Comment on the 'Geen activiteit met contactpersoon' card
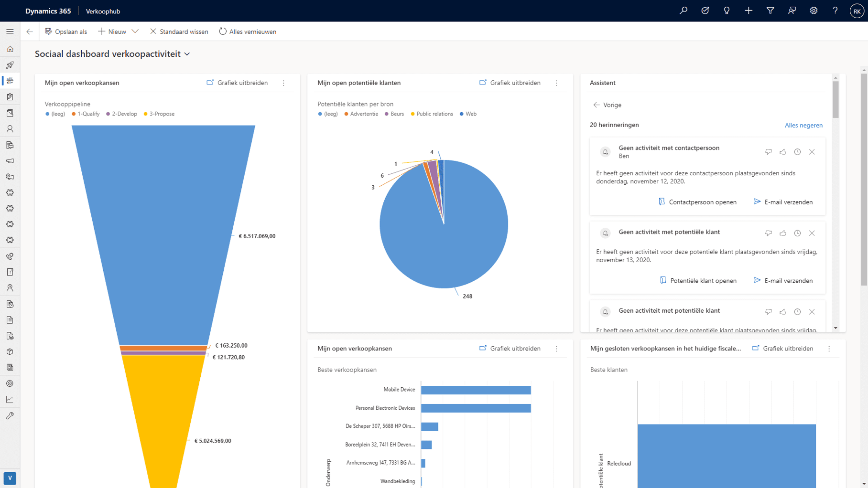This screenshot has height=488, width=868. [769, 152]
